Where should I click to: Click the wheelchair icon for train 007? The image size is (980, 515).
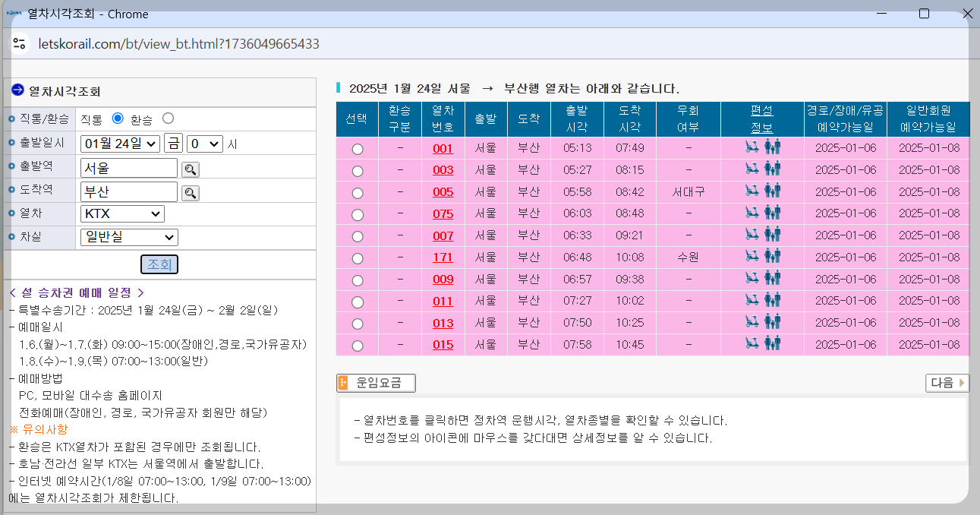point(752,234)
